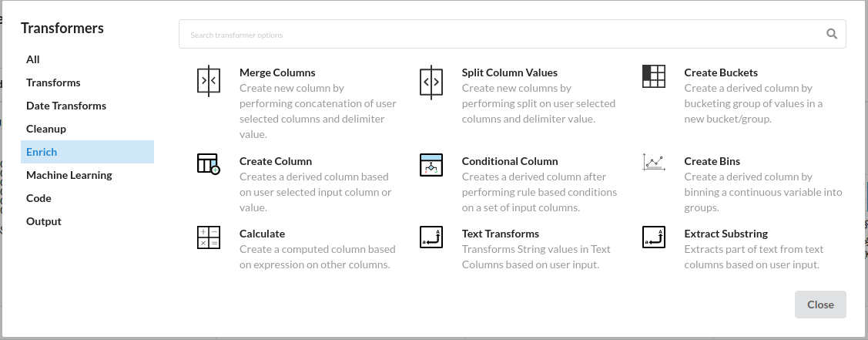Image resolution: width=868 pixels, height=340 pixels.
Task: Click the search magnifier icon
Action: (x=832, y=34)
